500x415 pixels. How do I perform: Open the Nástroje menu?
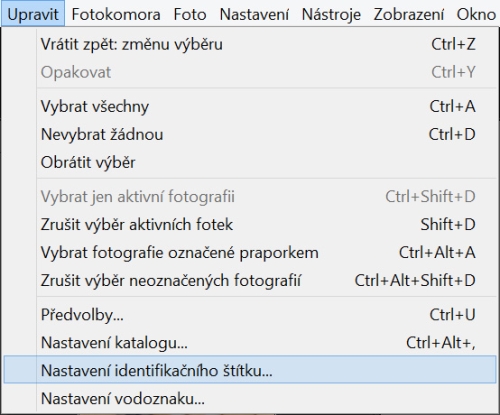331,14
